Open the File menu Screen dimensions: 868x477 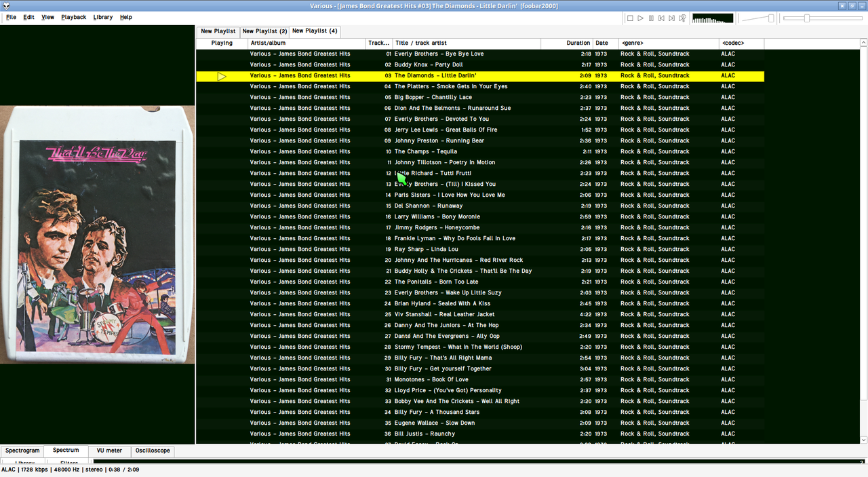point(12,17)
